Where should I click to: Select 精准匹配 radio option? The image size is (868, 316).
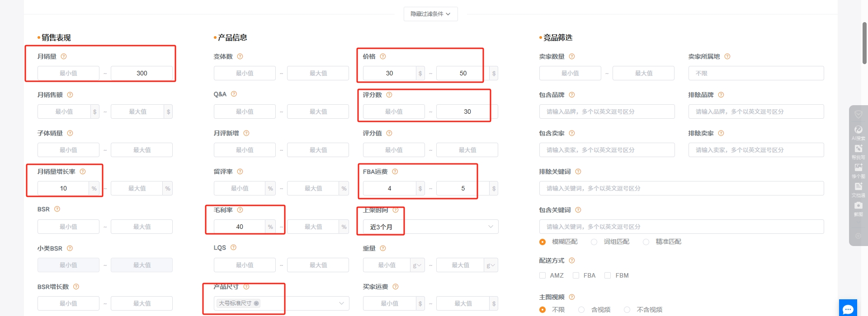click(646, 242)
